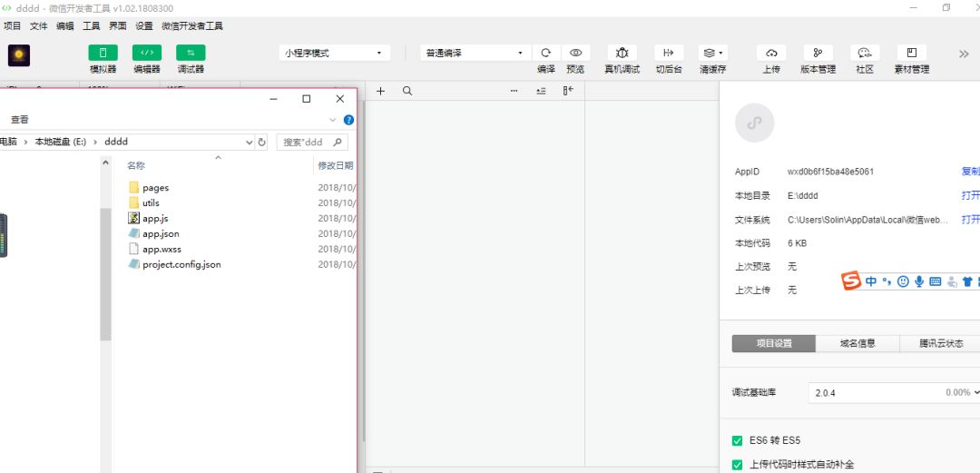Open 素材管理 asset management icon

pos(912,54)
